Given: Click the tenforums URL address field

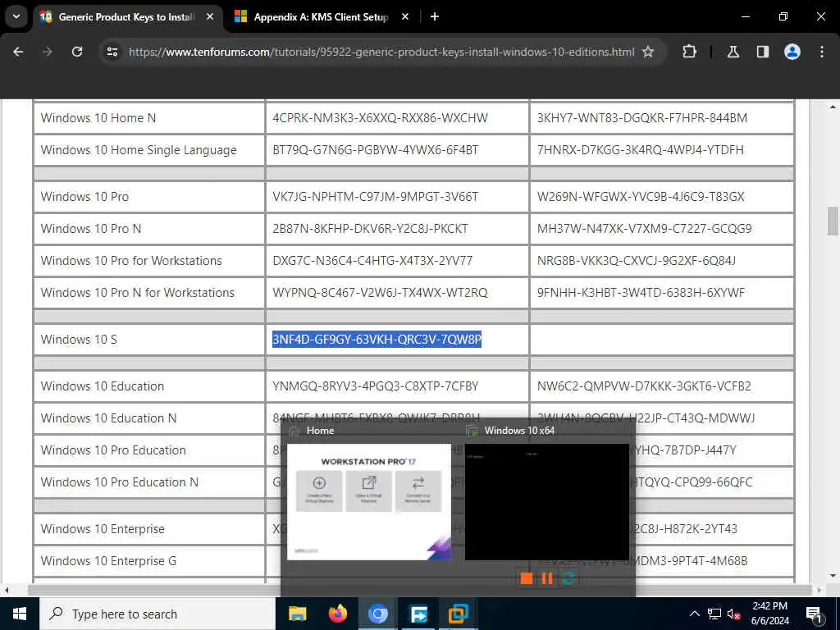Looking at the screenshot, I should pos(381,52).
